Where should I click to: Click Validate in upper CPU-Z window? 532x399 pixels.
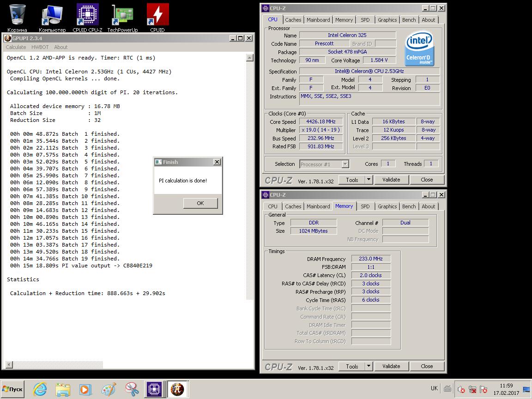391,180
